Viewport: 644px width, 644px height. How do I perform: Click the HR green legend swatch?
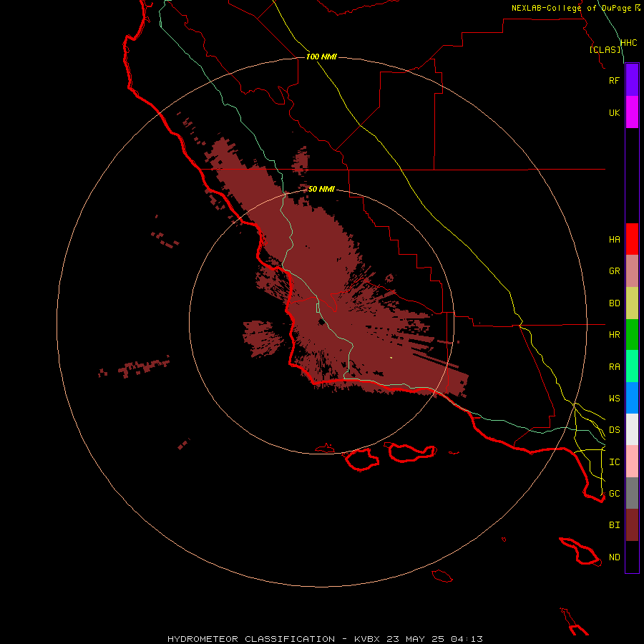click(632, 335)
